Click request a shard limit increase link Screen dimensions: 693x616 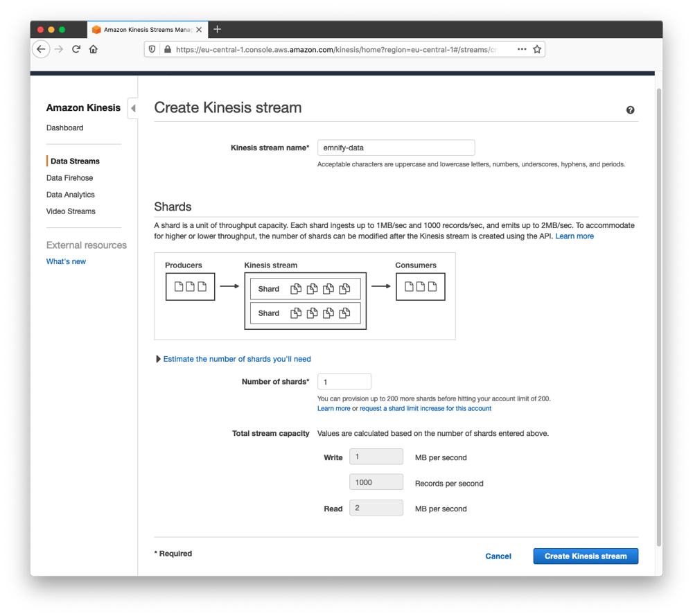tap(426, 408)
